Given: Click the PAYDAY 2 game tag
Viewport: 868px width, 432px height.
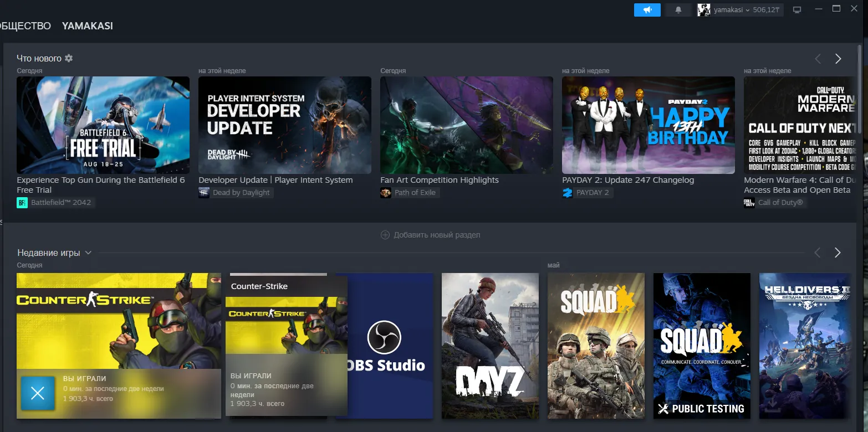Looking at the screenshot, I should point(588,193).
